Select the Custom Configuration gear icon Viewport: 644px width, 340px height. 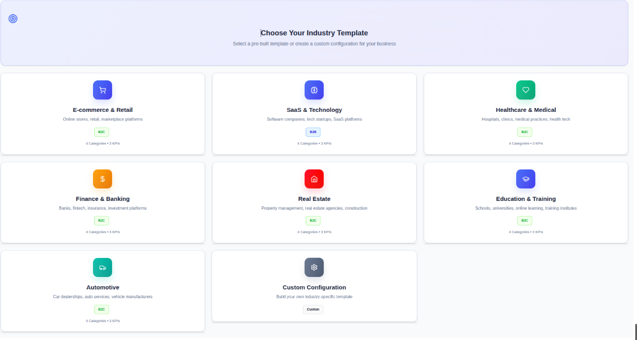[314, 267]
